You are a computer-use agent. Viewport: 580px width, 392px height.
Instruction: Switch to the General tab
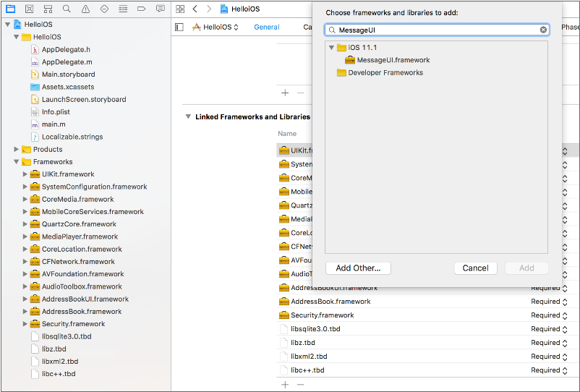pos(266,27)
